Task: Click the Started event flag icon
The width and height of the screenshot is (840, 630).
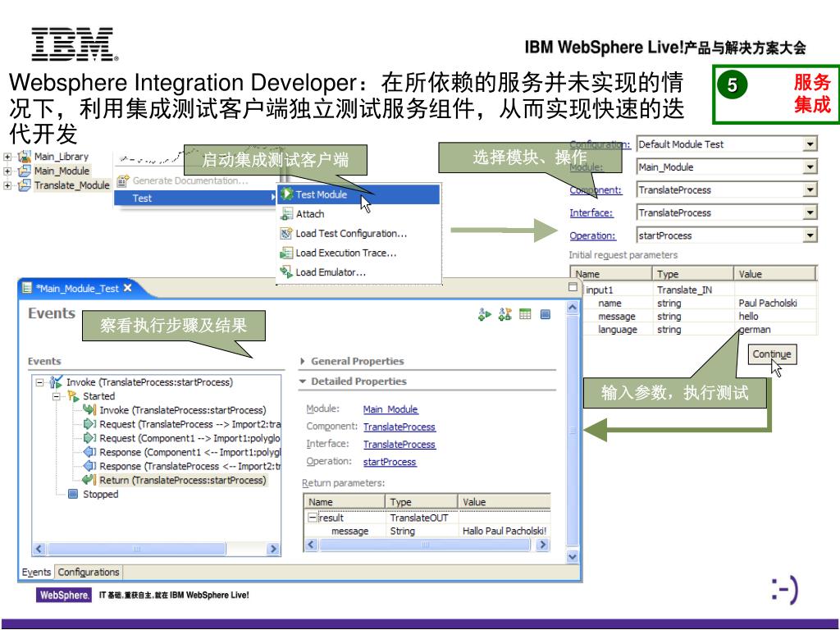Action: (73, 396)
